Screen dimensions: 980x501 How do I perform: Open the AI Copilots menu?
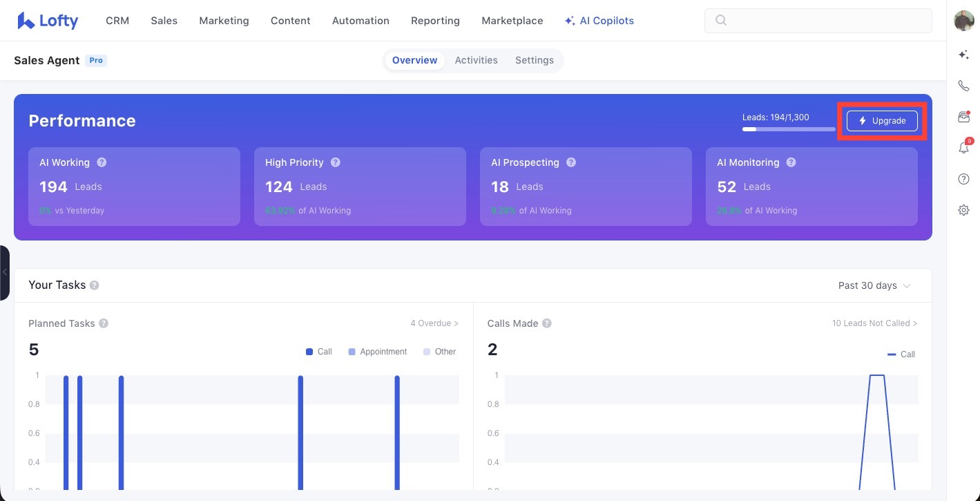click(x=599, y=21)
